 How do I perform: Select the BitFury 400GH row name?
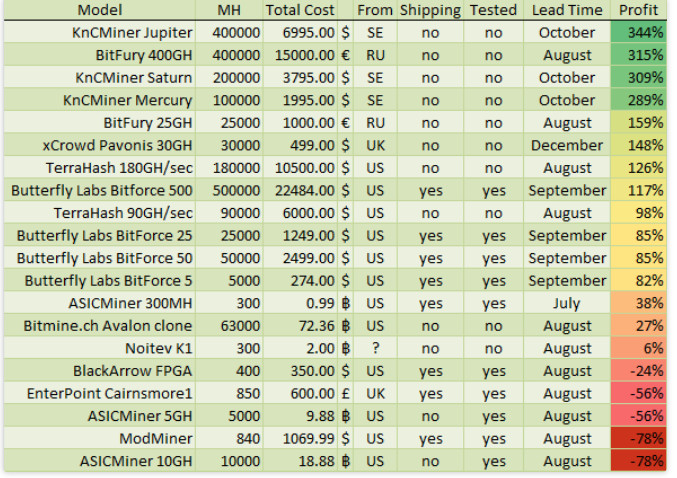click(x=100, y=55)
